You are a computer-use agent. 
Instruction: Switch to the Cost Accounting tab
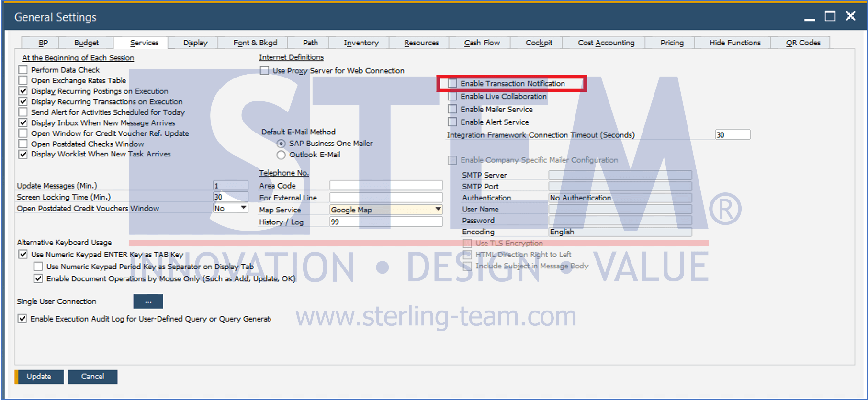606,43
